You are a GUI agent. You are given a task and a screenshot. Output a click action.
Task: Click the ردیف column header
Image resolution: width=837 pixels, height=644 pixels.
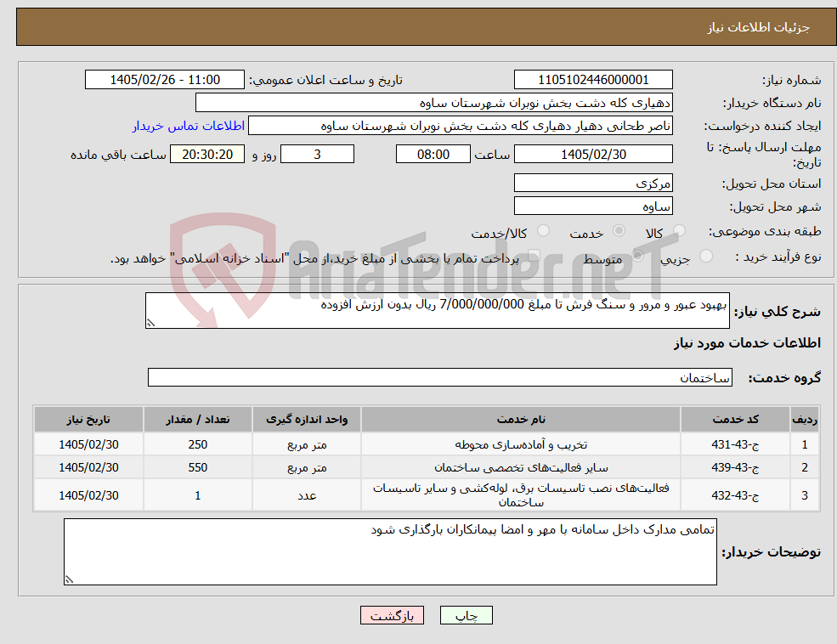[805, 420]
